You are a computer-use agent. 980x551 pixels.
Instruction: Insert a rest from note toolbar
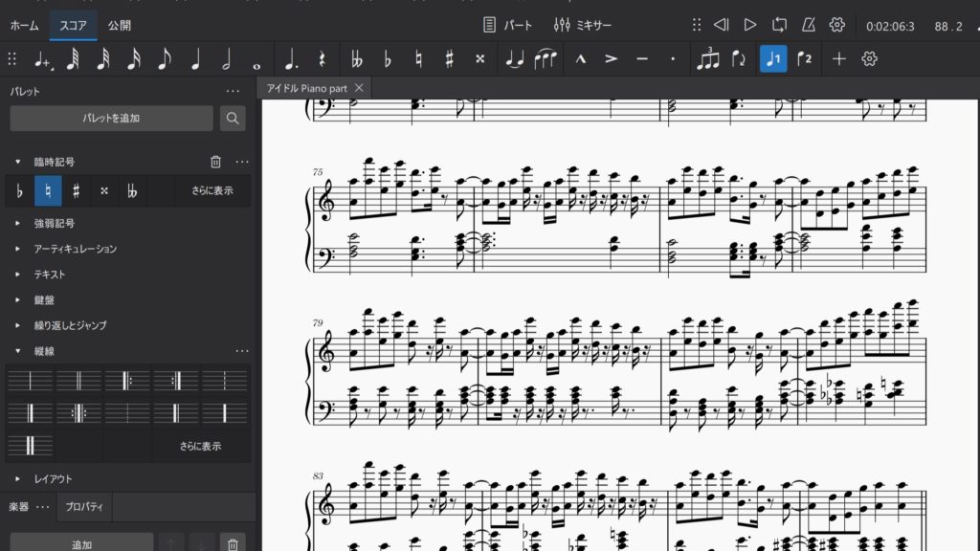pyautogui.click(x=322, y=58)
